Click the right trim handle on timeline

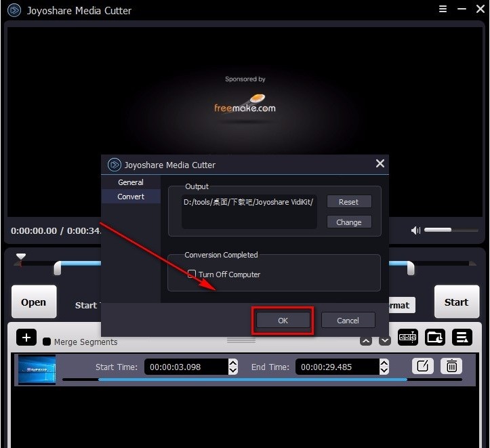(x=411, y=268)
